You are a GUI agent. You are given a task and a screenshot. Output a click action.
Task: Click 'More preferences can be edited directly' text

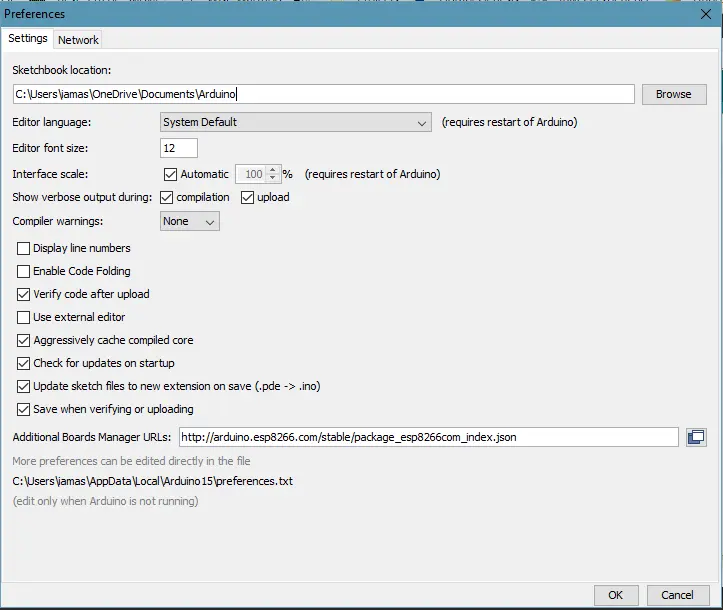click(x=131, y=461)
